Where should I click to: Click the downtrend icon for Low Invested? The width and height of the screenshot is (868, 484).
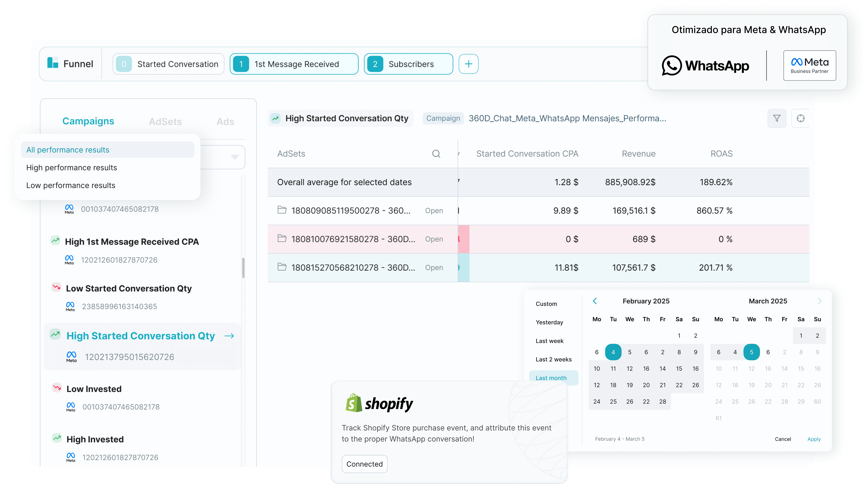click(57, 388)
